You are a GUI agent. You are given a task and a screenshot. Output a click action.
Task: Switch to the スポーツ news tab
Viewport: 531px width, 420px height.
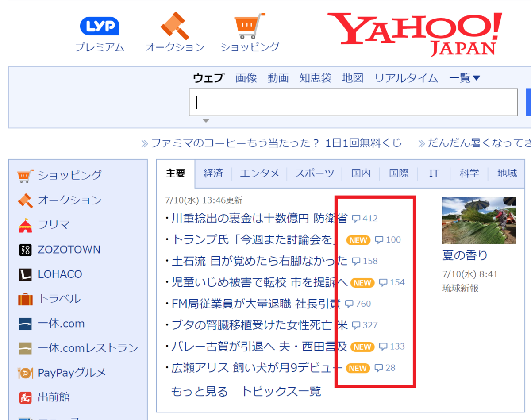point(315,173)
